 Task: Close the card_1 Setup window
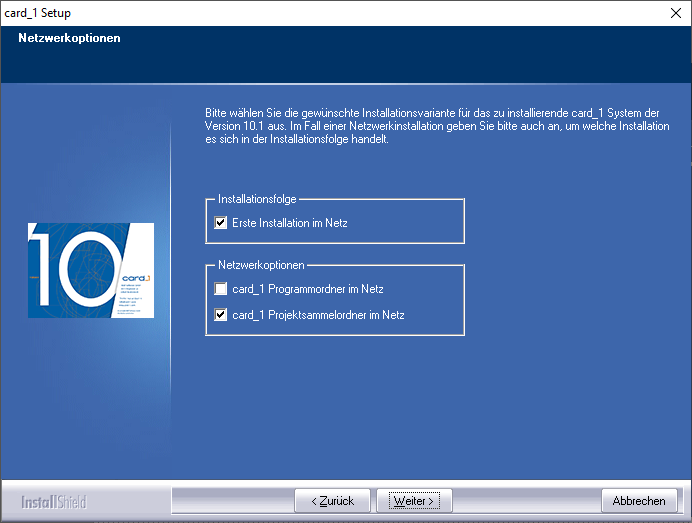point(673,13)
